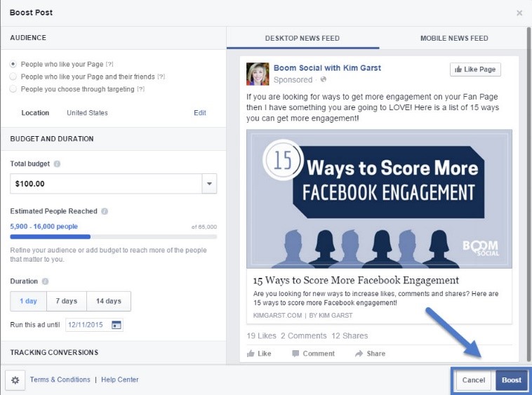Share the previewed post
The height and width of the screenshot is (395, 532).
click(370, 354)
